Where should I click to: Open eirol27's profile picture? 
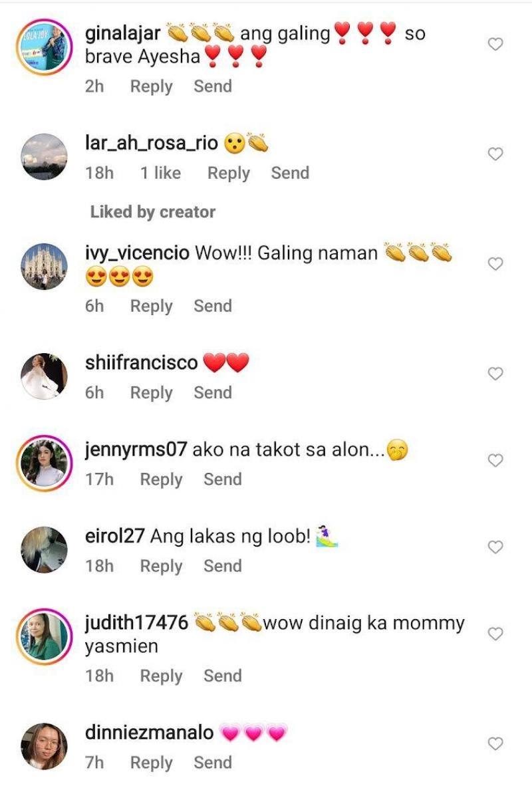[x=44, y=549]
